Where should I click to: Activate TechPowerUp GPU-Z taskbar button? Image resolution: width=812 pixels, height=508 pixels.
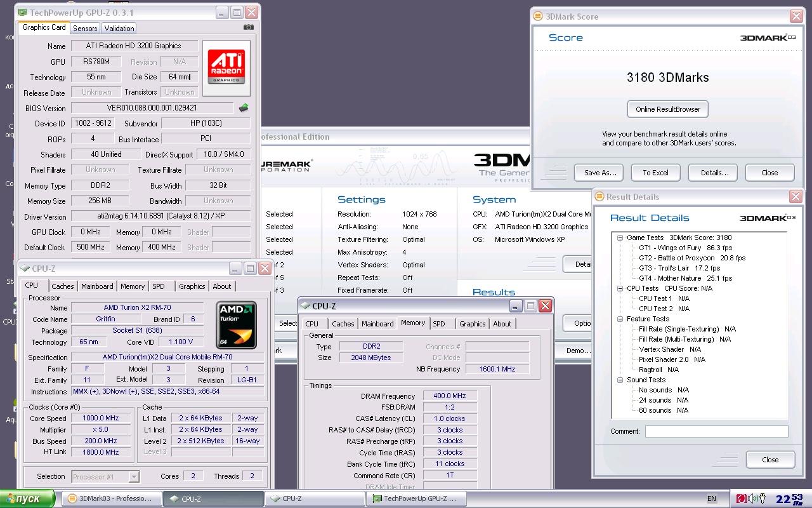[x=416, y=499]
